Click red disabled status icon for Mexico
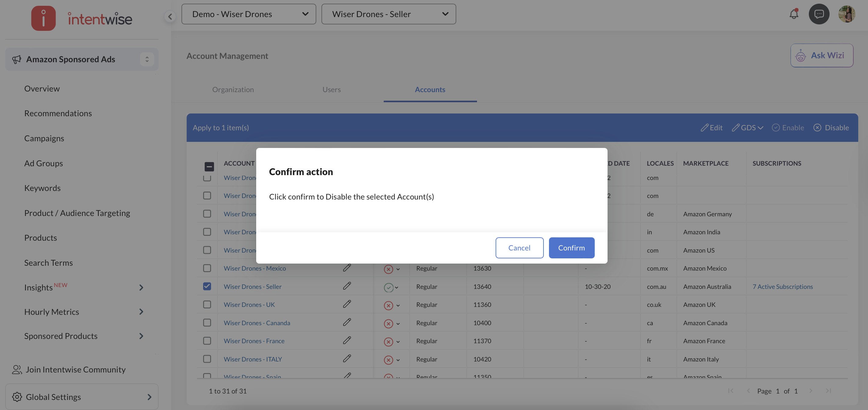Screen dimensions: 868x410 (388, 269)
